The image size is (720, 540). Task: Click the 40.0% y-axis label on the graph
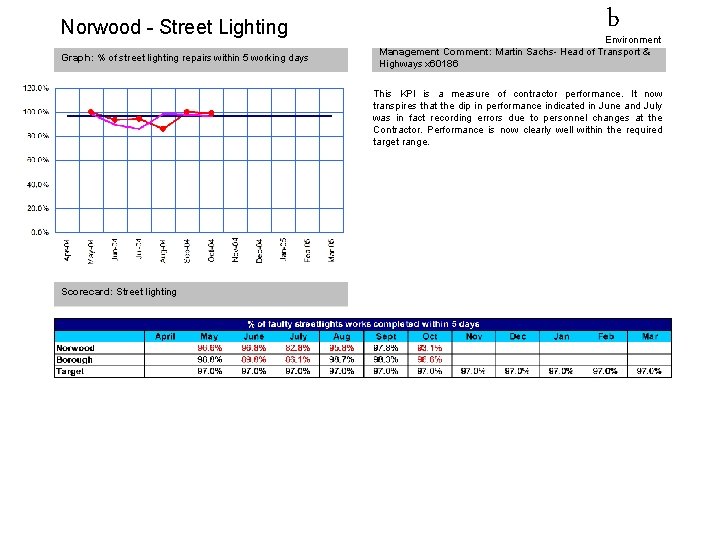point(38,184)
